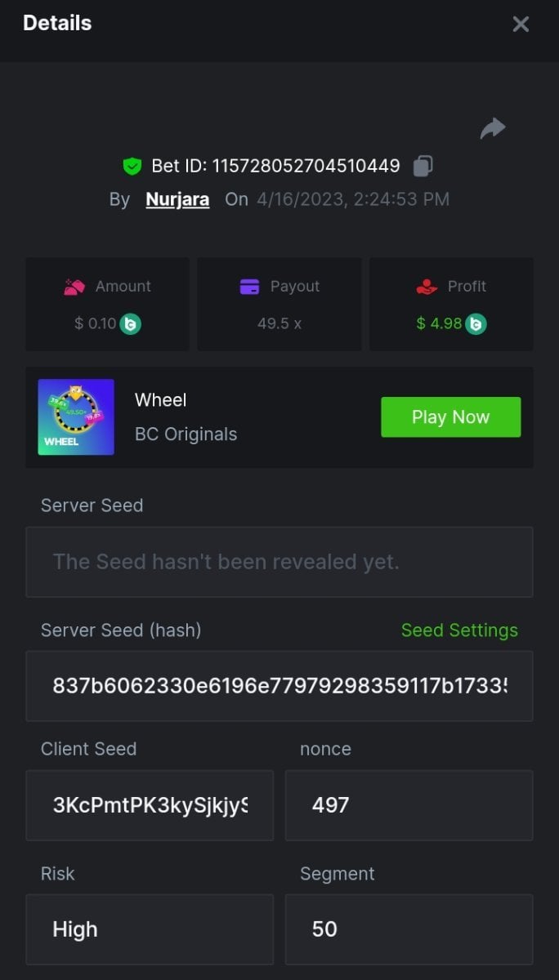Click the nonce field showing 497
The image size is (559, 980).
pos(409,805)
